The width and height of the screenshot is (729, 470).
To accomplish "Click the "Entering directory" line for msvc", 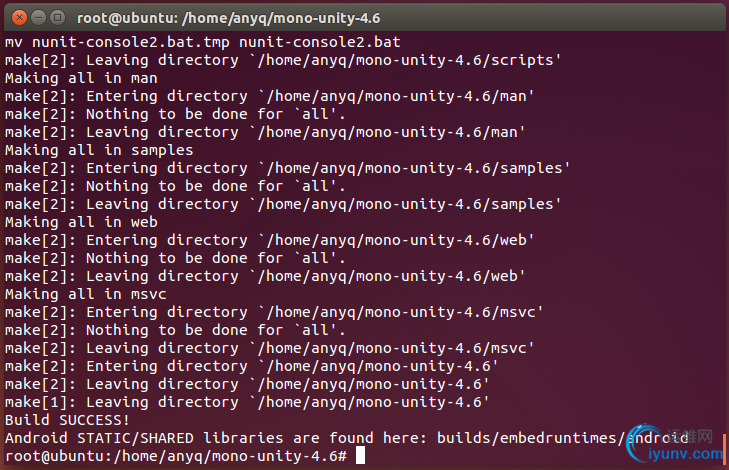I will click(274, 312).
